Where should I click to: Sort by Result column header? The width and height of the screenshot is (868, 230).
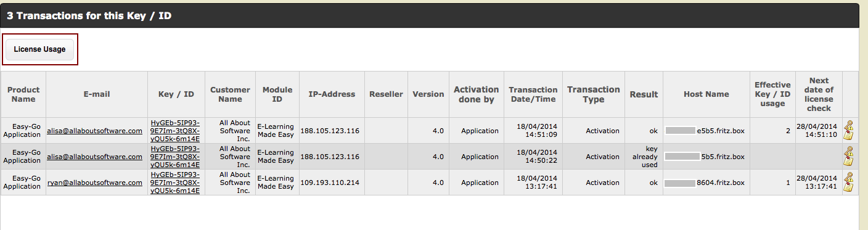pos(644,94)
